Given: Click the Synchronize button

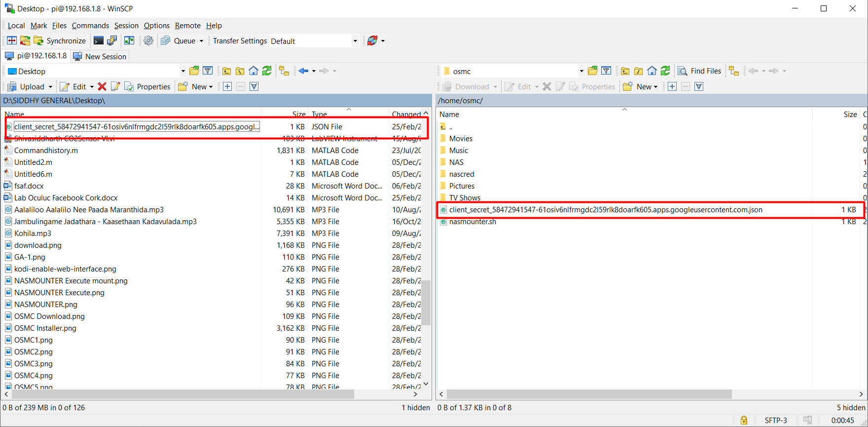Looking at the screenshot, I should 60,40.
